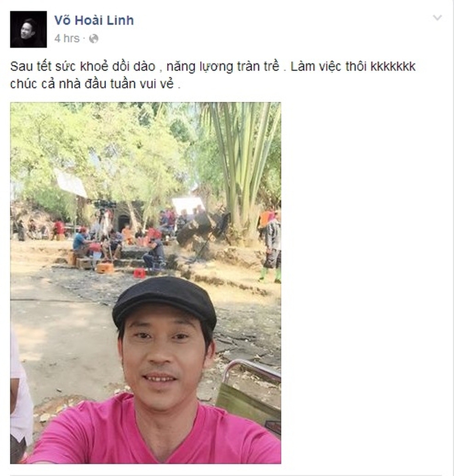Screen dimensions: 454x476
Task: Open the "4 hrs" timestamp permalink
Action: pos(67,38)
